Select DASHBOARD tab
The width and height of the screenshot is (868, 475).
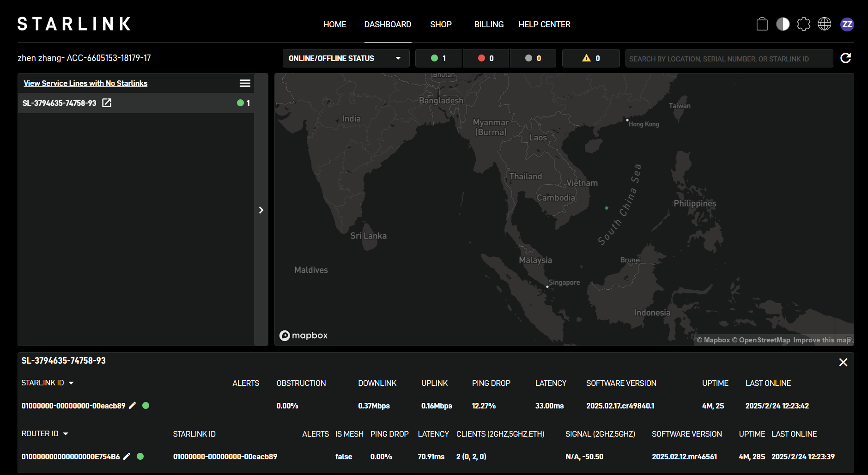[388, 24]
